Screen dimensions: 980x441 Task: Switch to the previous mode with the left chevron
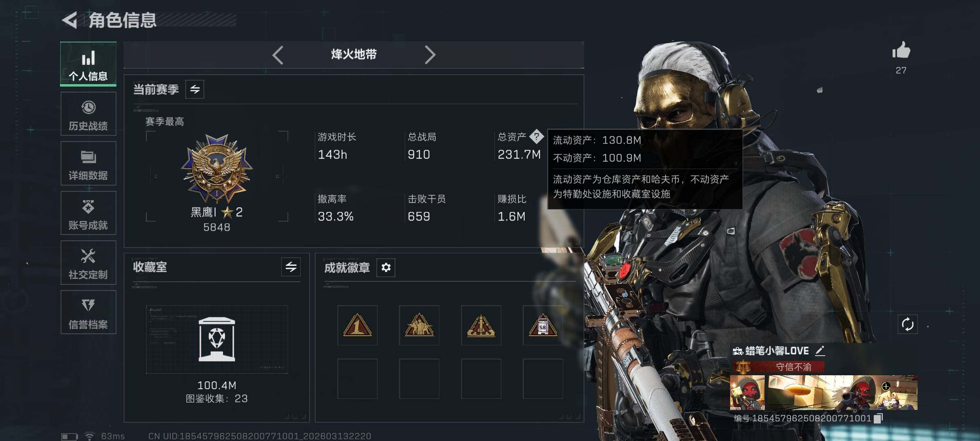[x=278, y=55]
